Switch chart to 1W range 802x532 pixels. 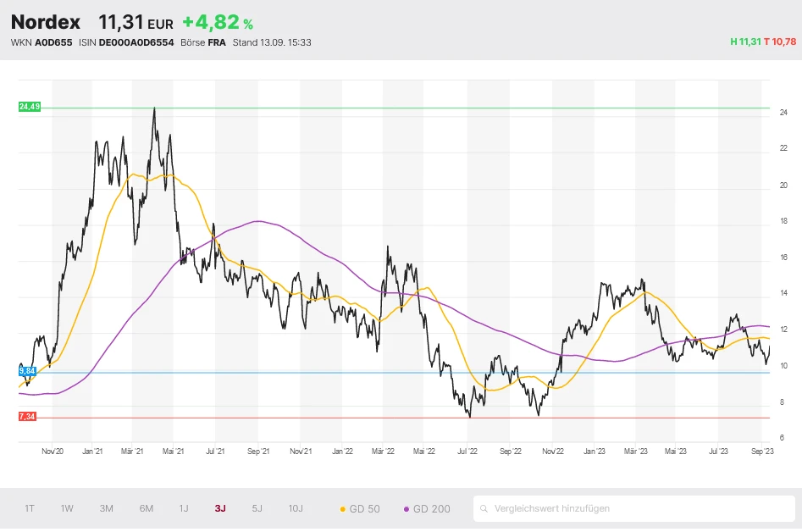(67, 508)
